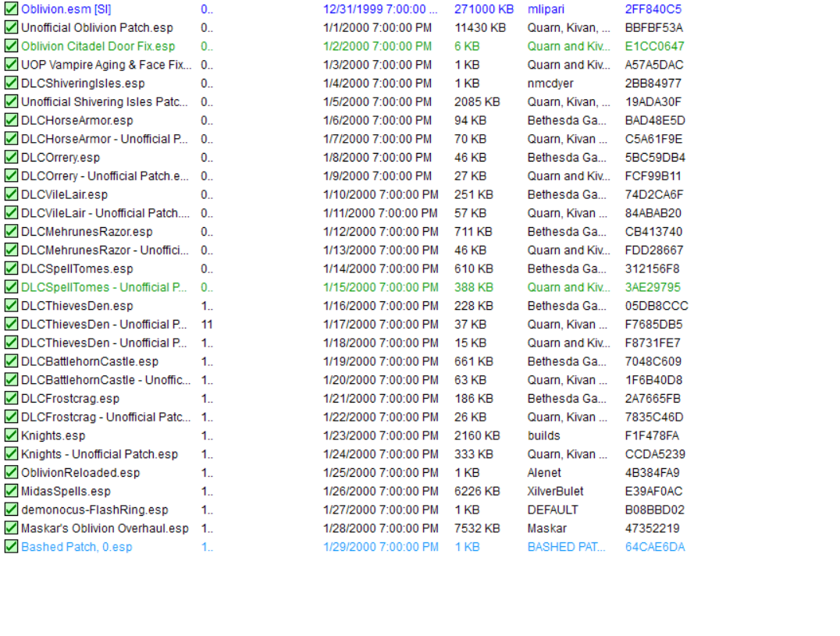The width and height of the screenshot is (840, 636).
Task: Select the date 1/29/2000 7:00:00 PM
Action: pos(381,547)
